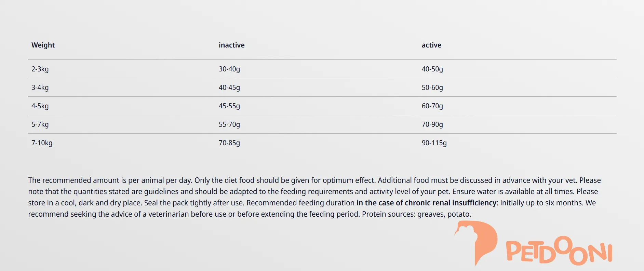Click the 2-3kg weight row cell
644x271 pixels.
point(40,69)
